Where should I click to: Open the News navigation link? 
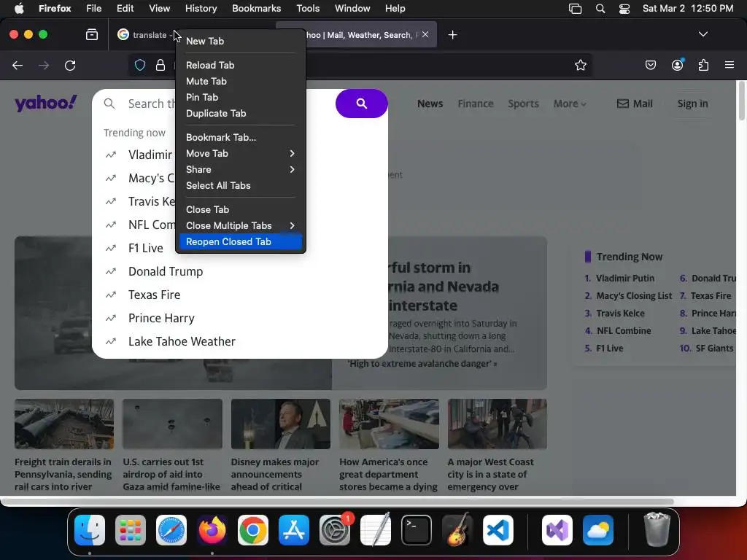[x=430, y=104]
